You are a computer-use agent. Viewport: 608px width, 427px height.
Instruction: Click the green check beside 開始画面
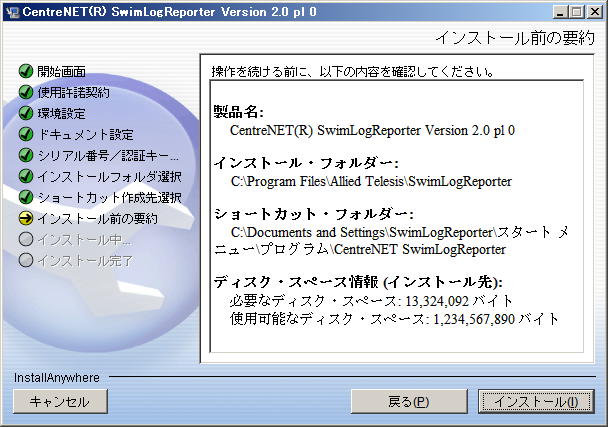point(26,71)
